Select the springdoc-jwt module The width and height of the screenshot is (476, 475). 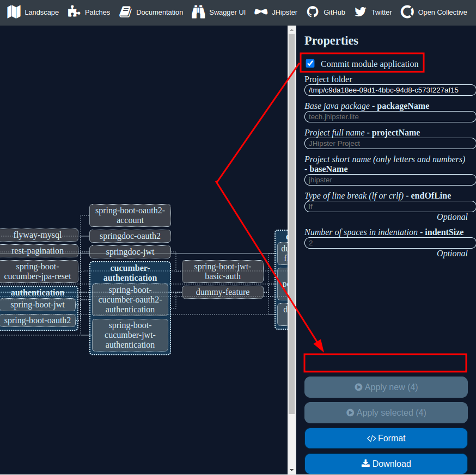tap(130, 252)
